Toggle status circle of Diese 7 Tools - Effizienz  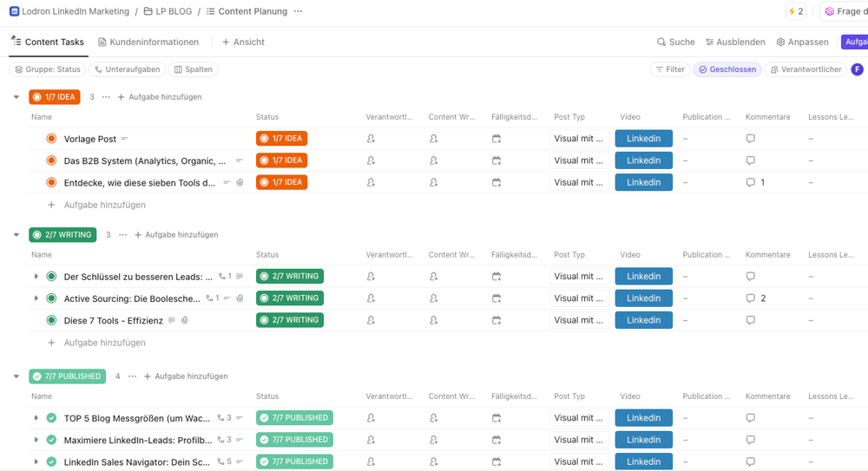point(51,320)
